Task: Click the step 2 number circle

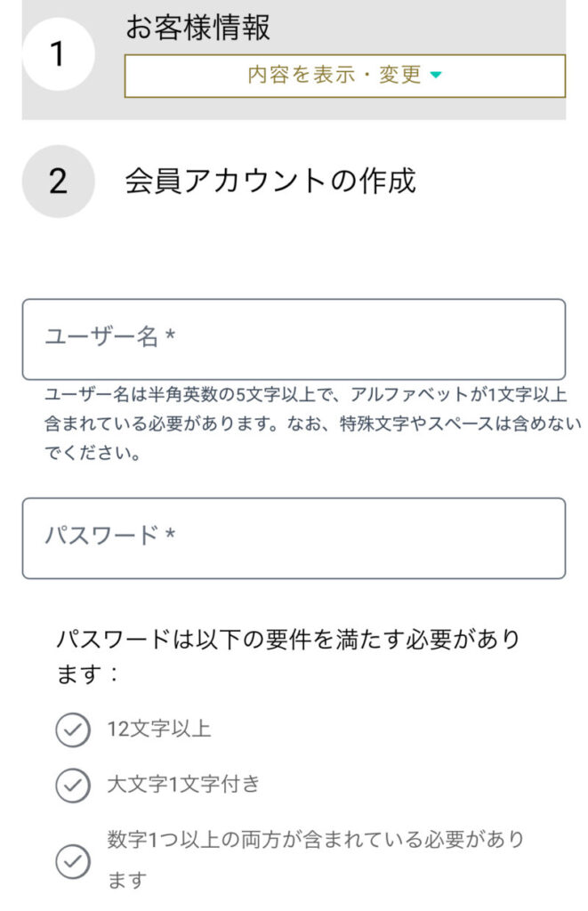Action: tap(58, 181)
